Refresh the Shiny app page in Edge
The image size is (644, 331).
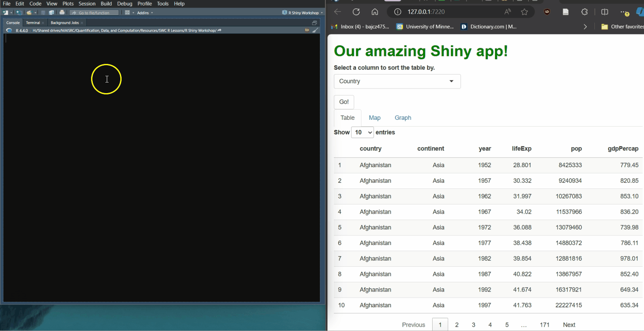(x=356, y=12)
